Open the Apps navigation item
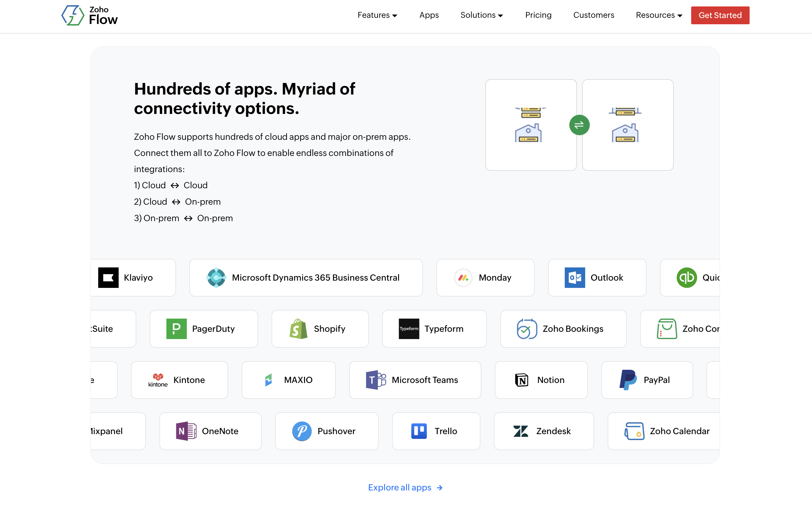This screenshot has width=812, height=509. point(429,15)
